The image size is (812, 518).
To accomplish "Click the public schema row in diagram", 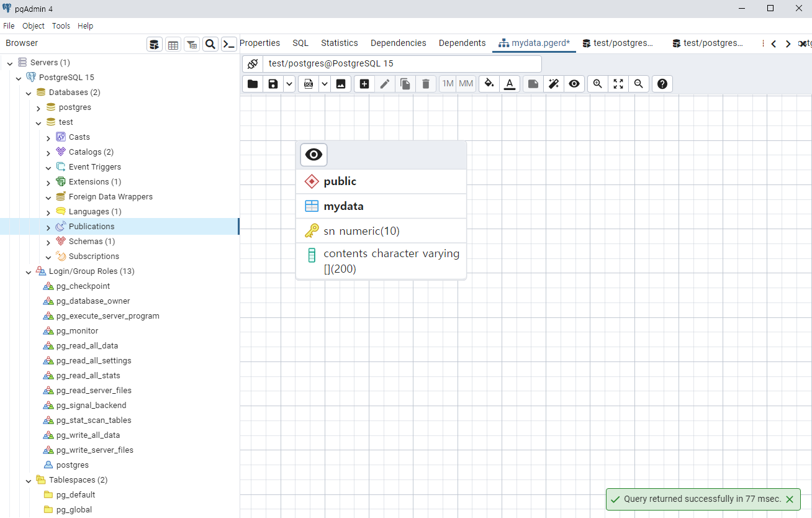I will (381, 181).
